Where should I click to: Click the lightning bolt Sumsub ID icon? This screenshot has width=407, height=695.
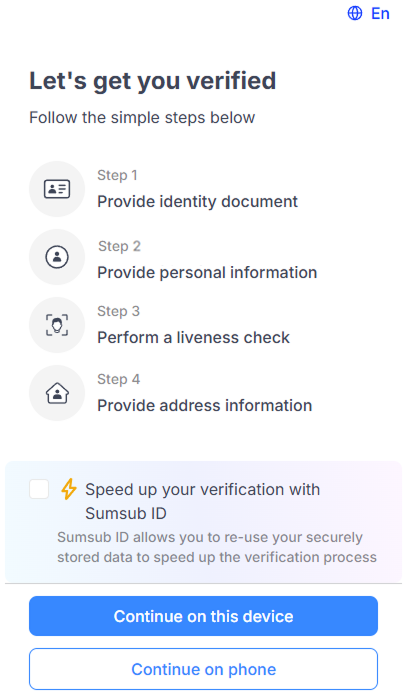tap(68, 489)
